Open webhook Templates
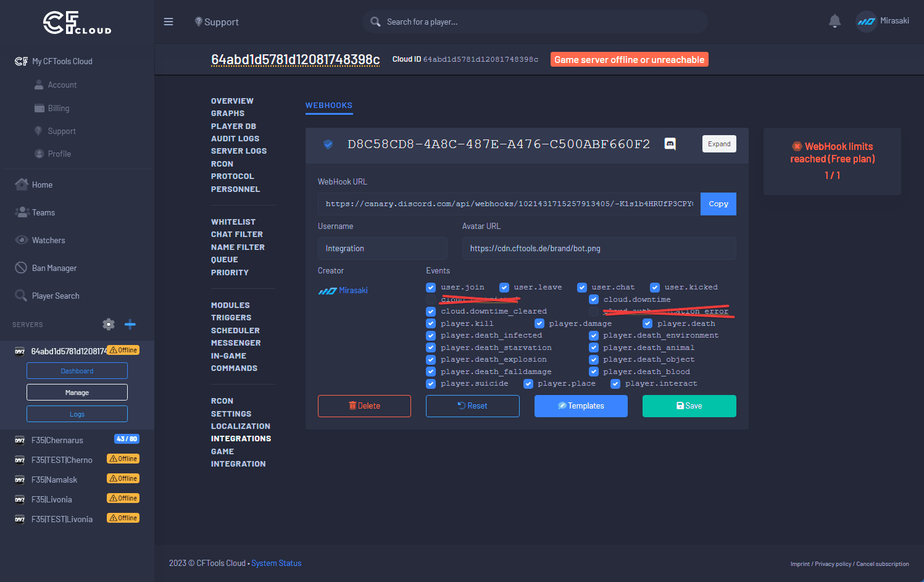Screen dimensions: 924x582 [x=581, y=406]
